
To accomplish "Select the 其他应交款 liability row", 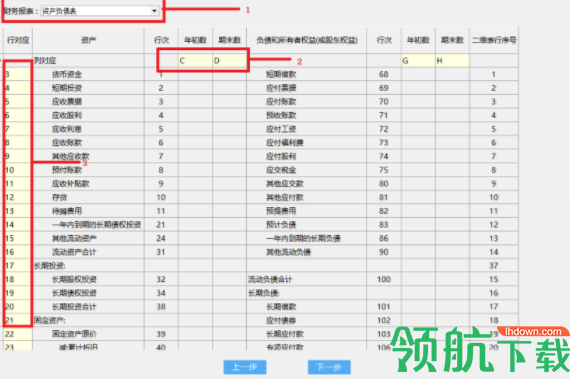I will [285, 184].
